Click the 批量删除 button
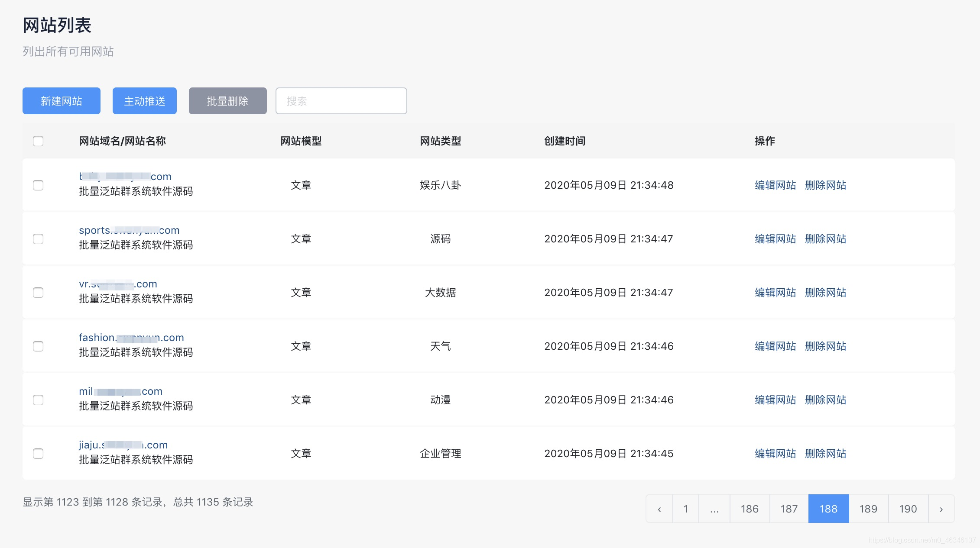This screenshot has width=980, height=548. click(x=228, y=101)
